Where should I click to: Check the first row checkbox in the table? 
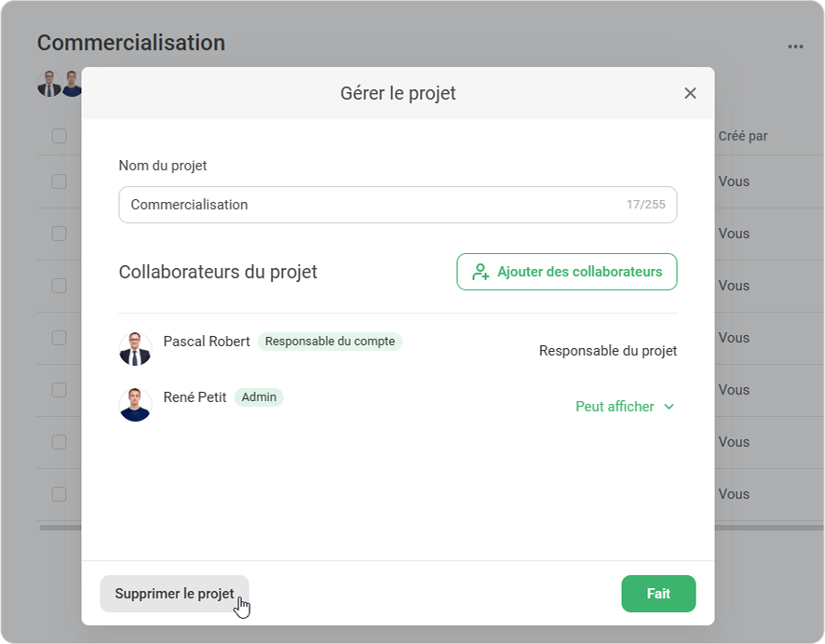59,181
